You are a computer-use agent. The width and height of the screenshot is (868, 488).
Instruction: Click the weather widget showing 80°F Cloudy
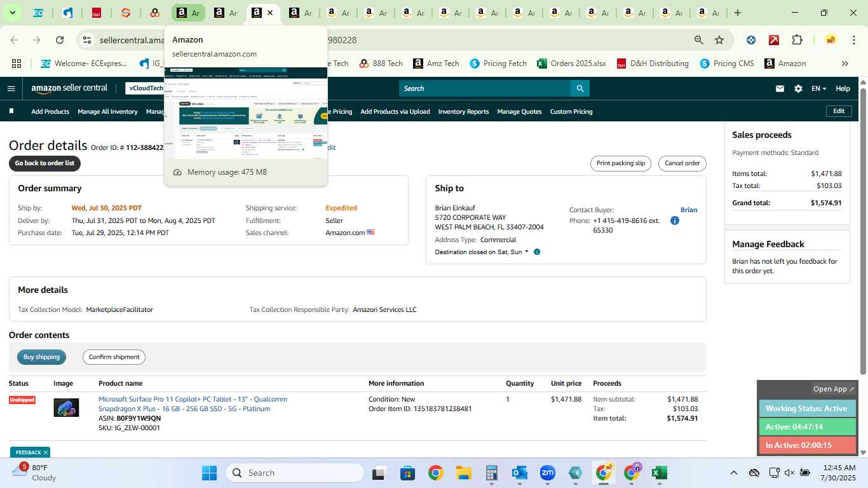(x=35, y=473)
